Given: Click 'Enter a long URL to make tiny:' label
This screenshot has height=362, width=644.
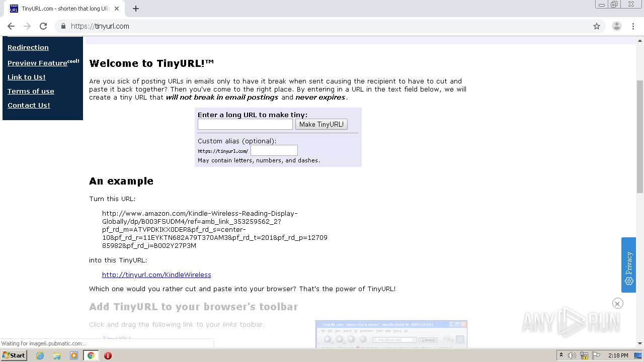Looking at the screenshot, I should point(253,115).
